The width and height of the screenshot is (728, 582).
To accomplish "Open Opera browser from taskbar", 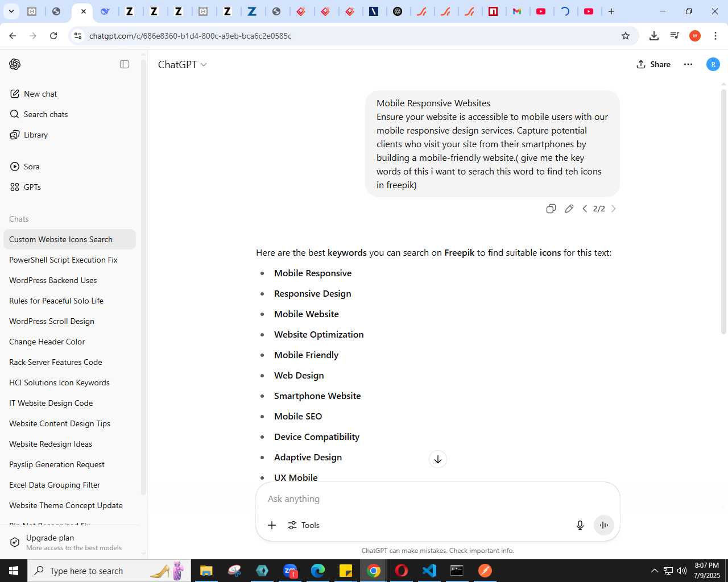I will point(402,571).
